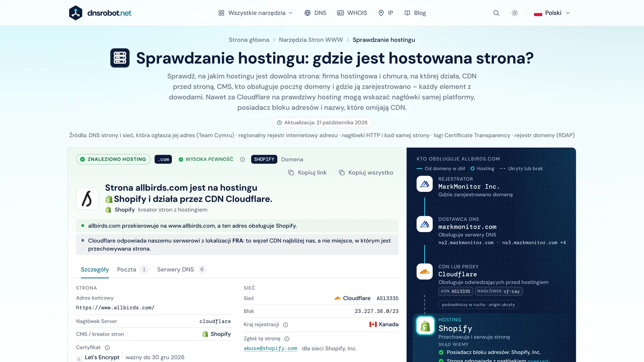Click the AS13335 value in Sieć row
644x362 pixels.
[388, 298]
